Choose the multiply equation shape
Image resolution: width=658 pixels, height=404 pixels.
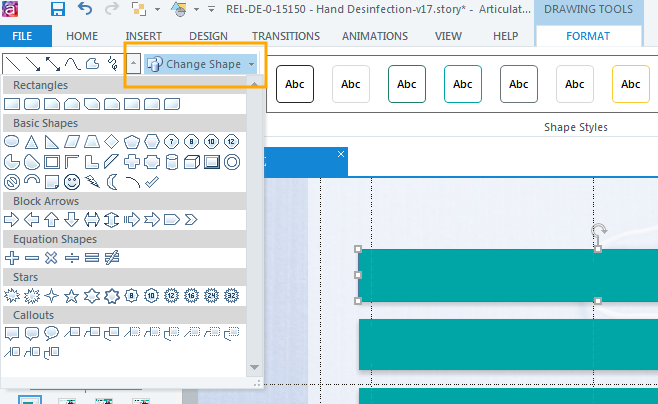(x=51, y=258)
